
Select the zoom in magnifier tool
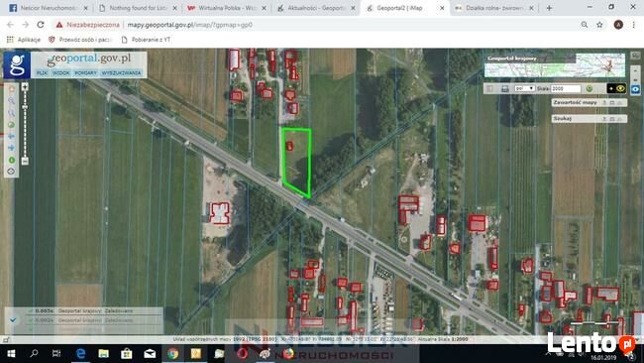point(12,101)
